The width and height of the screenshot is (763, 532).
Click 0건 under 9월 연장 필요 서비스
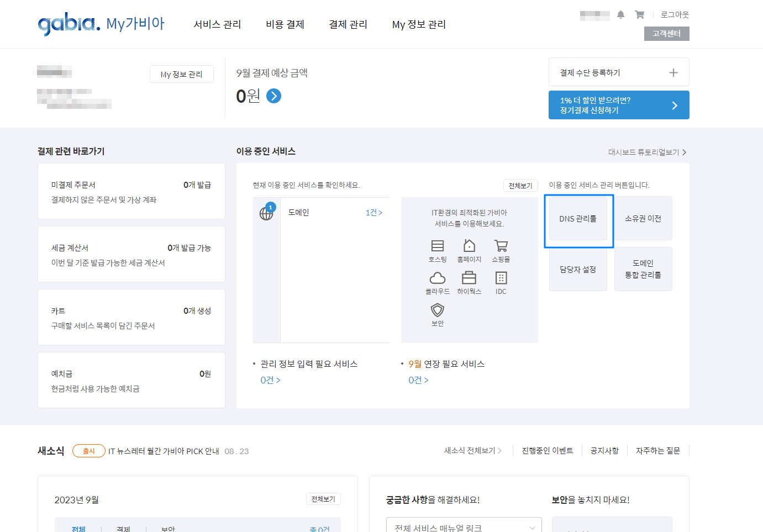(418, 380)
